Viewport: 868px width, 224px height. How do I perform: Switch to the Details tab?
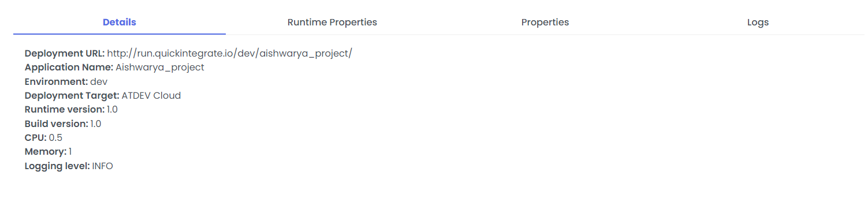tap(120, 23)
